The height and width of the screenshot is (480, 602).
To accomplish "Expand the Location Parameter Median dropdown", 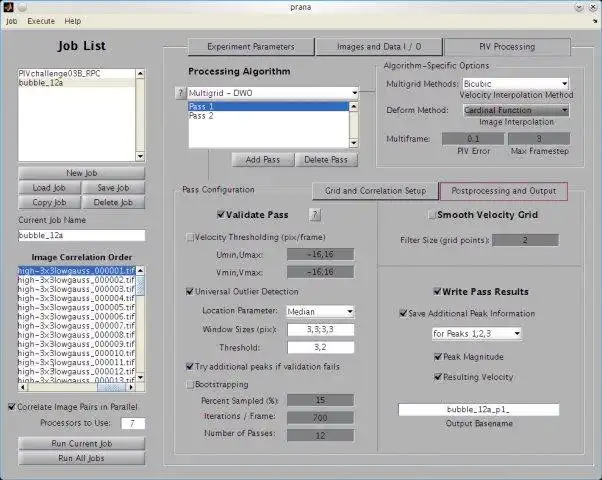I will coord(320,311).
